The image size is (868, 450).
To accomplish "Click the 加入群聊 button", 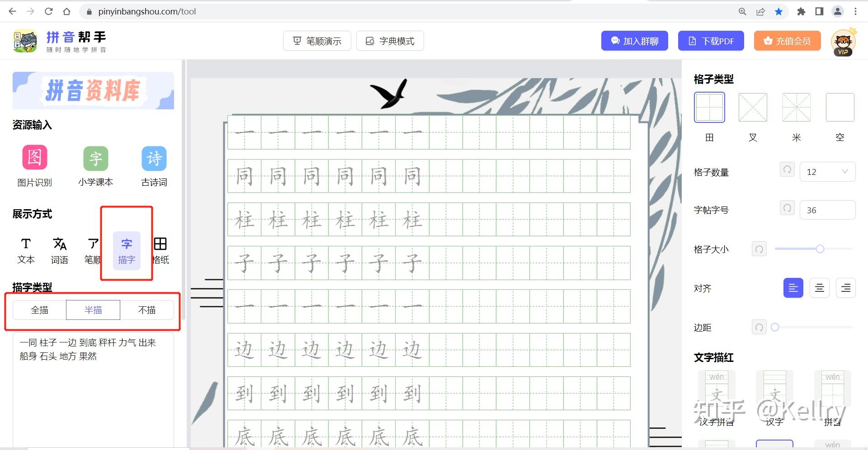I will (x=635, y=41).
